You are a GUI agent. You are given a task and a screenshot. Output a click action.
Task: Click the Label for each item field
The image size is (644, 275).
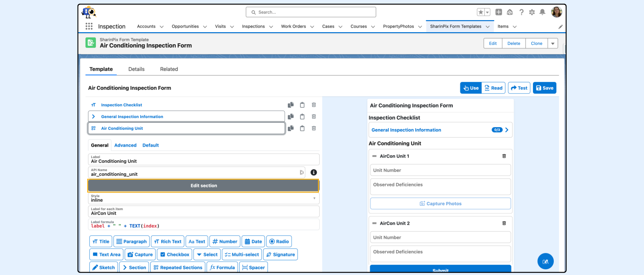(x=203, y=212)
